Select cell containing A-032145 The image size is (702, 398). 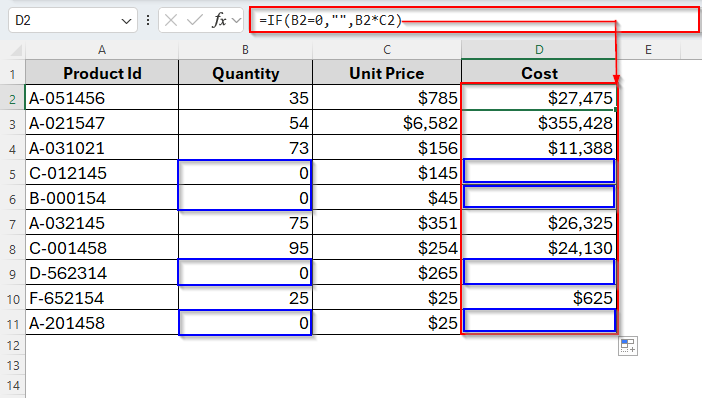pos(102,223)
